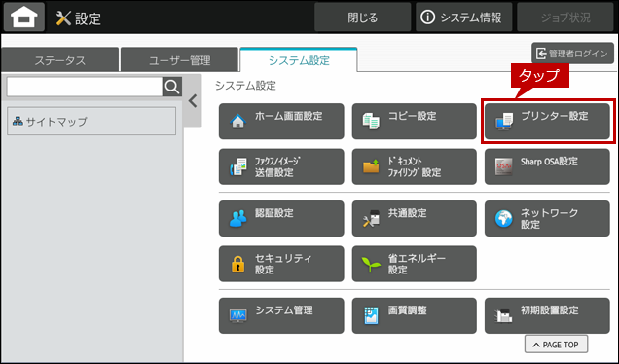Click the Sharp OSA icon

click(x=504, y=167)
